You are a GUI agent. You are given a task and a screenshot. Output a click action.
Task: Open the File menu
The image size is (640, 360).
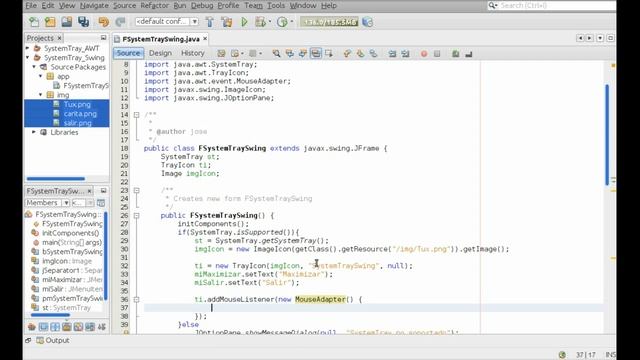point(31,6)
